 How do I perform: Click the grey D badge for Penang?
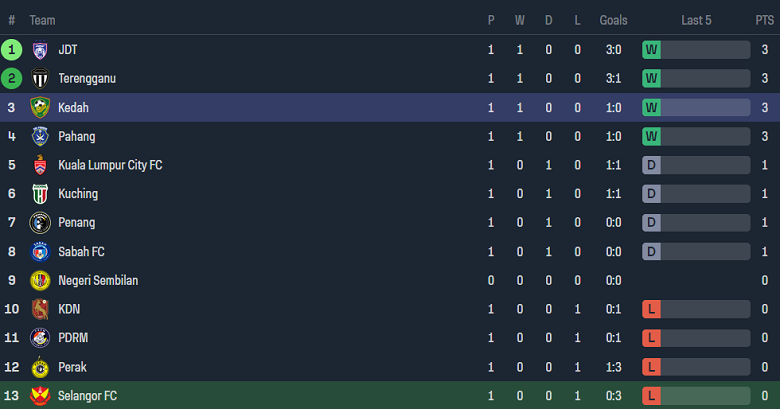[x=651, y=223]
